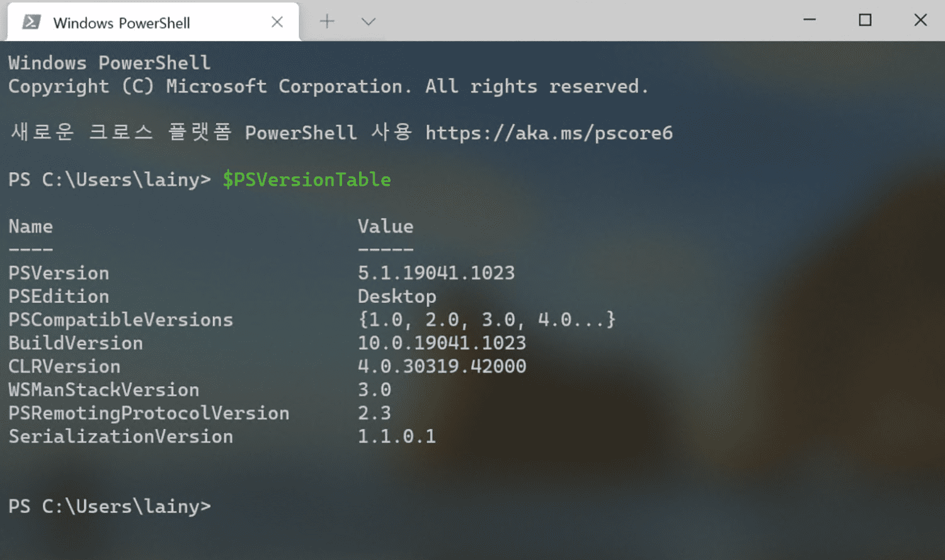Click the PSCompatibleVersions row name
Image resolution: width=945 pixels, height=560 pixels.
pyautogui.click(x=120, y=320)
